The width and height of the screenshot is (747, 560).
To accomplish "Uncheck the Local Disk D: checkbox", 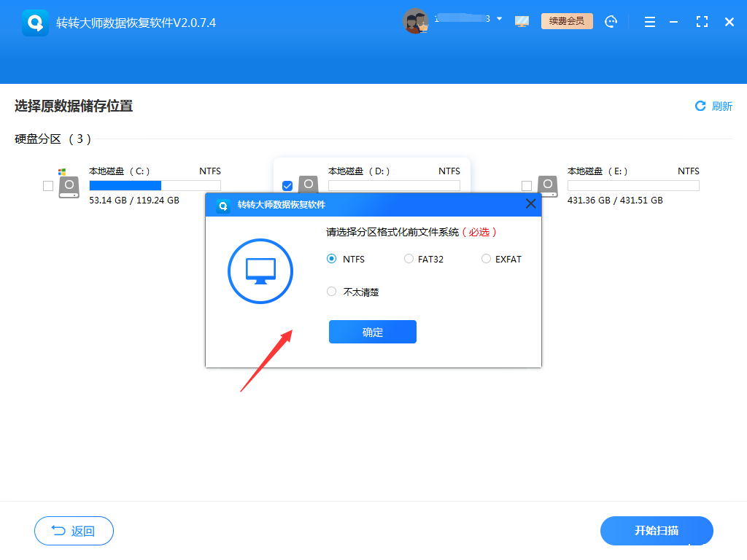I will pyautogui.click(x=287, y=186).
